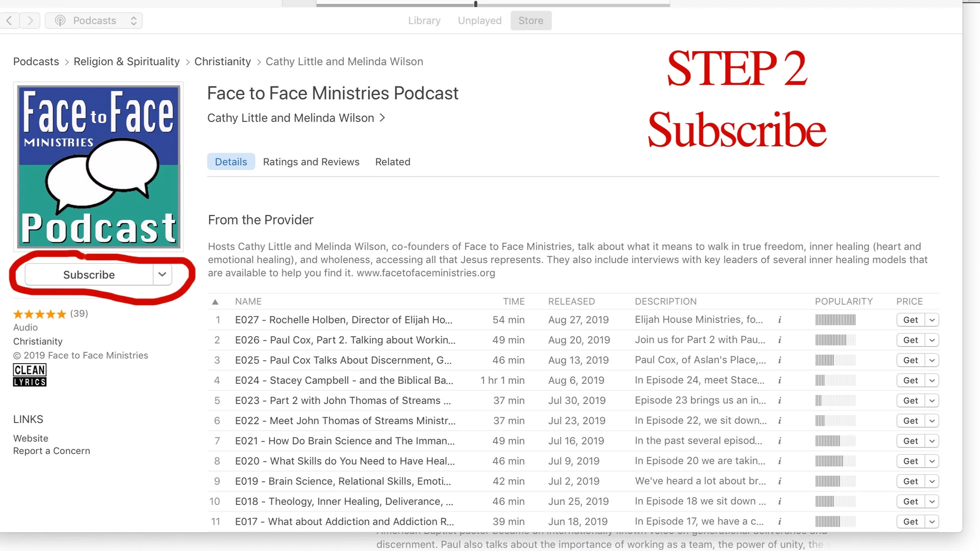
Task: Expand Get options arrow for E022
Action: point(932,420)
